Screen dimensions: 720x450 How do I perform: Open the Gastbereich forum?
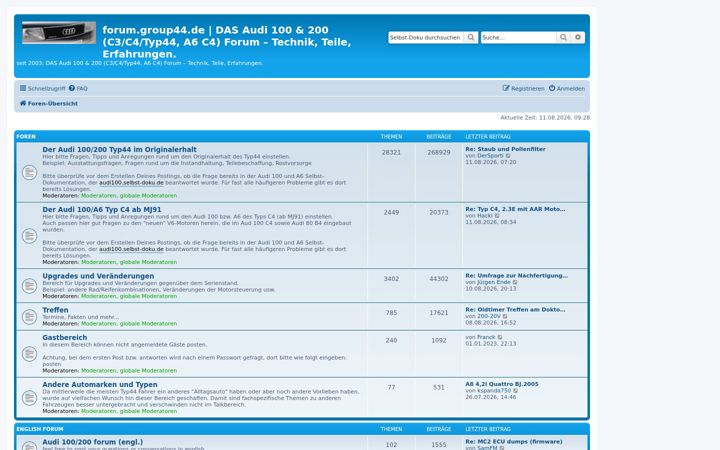point(65,338)
